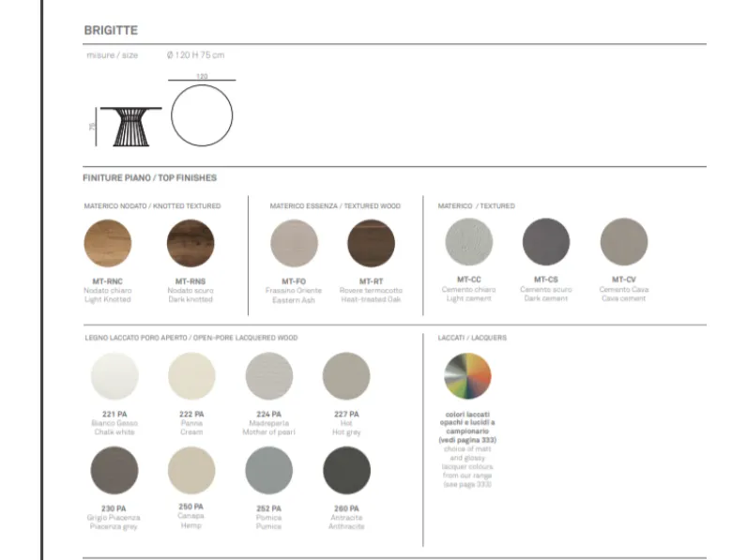
Task: Select the MT-CV Cemento Cava swatch
Action: tap(624, 242)
